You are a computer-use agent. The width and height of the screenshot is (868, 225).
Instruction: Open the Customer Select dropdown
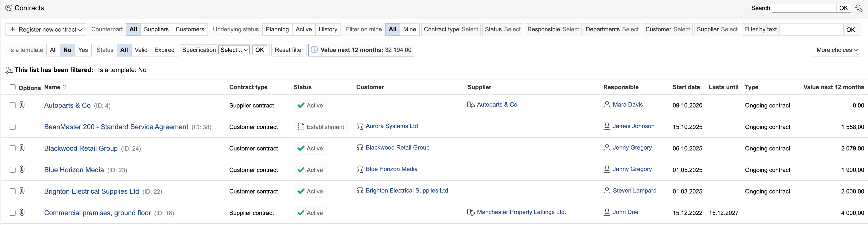point(668,29)
